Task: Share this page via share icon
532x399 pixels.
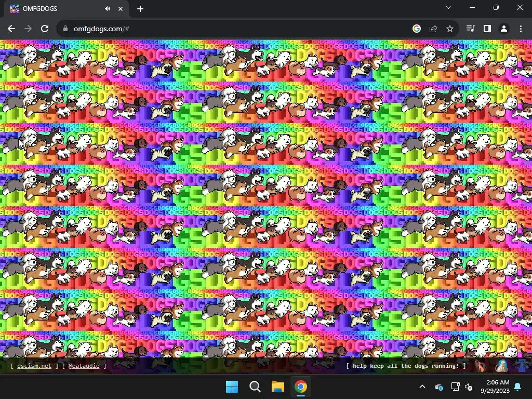Action: (x=433, y=29)
